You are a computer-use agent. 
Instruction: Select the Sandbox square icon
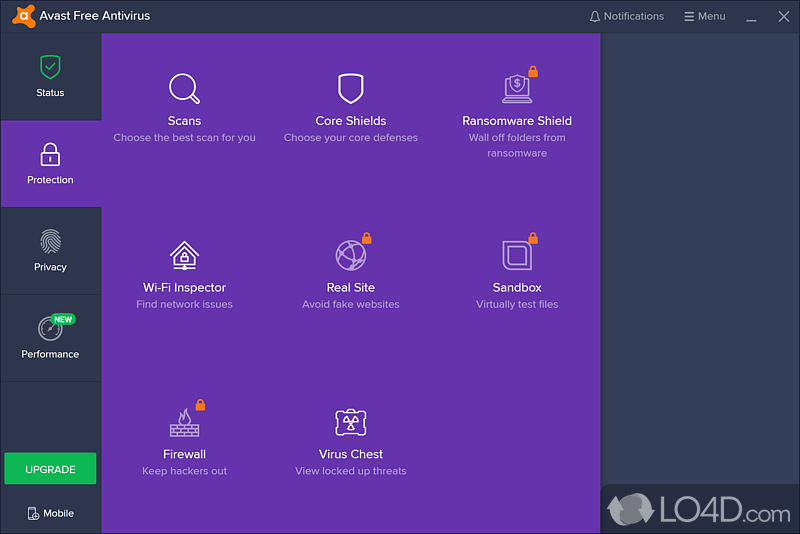[x=516, y=255]
